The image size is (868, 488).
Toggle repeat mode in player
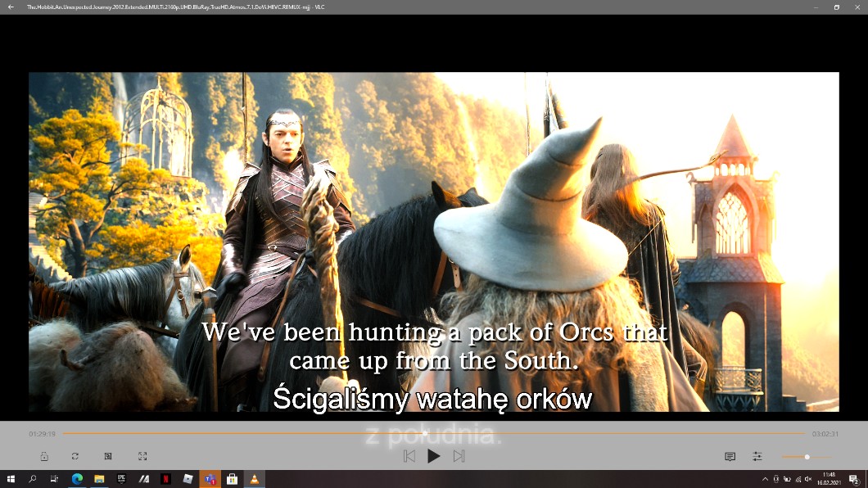click(x=75, y=456)
